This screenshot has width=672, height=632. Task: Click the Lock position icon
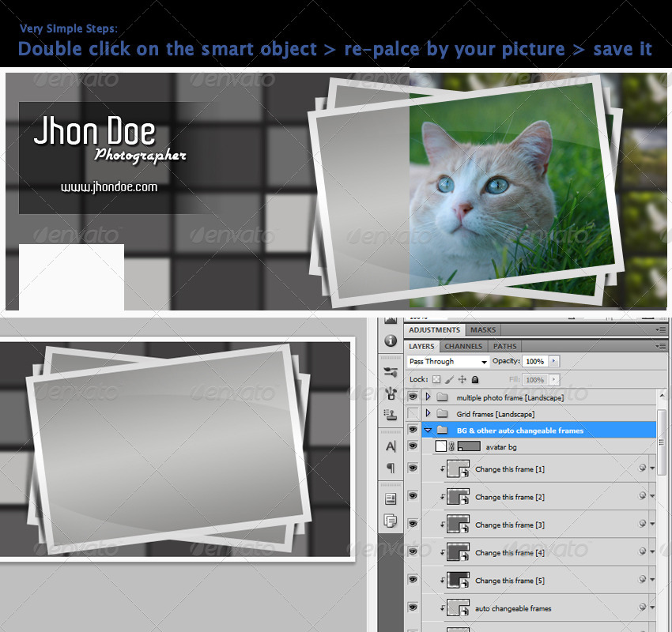click(462, 379)
